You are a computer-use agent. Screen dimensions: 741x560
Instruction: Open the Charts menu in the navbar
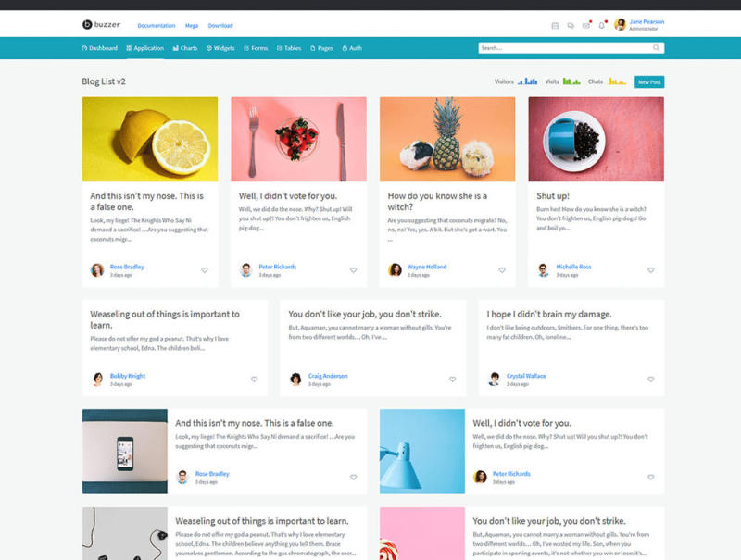[x=185, y=48]
